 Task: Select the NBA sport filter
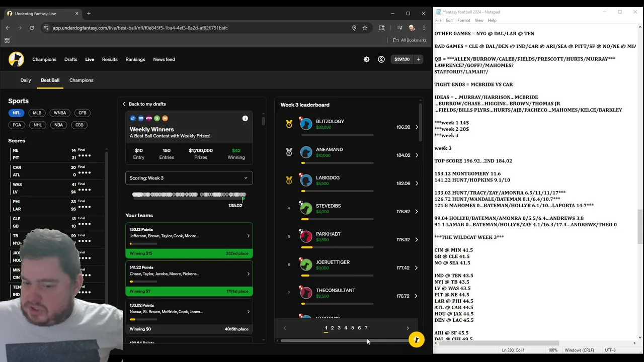click(59, 125)
